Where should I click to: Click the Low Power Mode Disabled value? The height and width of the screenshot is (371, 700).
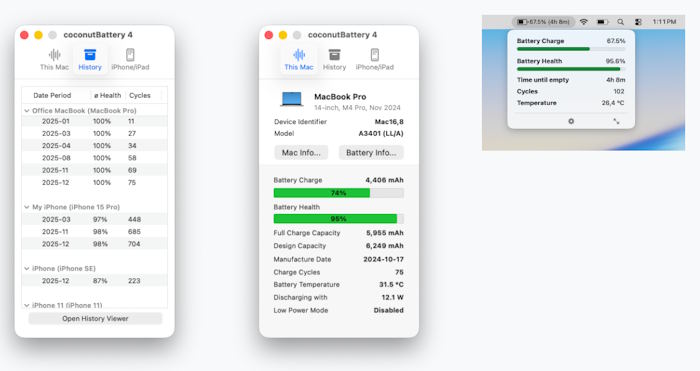388,310
